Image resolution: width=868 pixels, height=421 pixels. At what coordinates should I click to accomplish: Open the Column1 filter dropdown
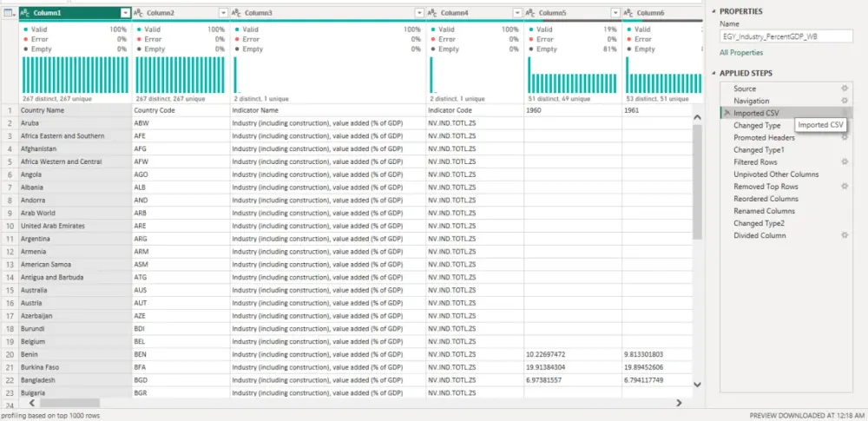click(x=126, y=13)
